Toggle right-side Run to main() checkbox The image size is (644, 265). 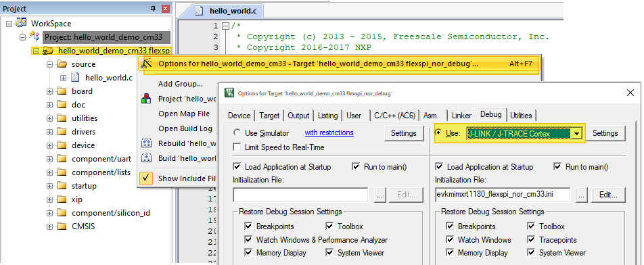pyautogui.click(x=557, y=166)
